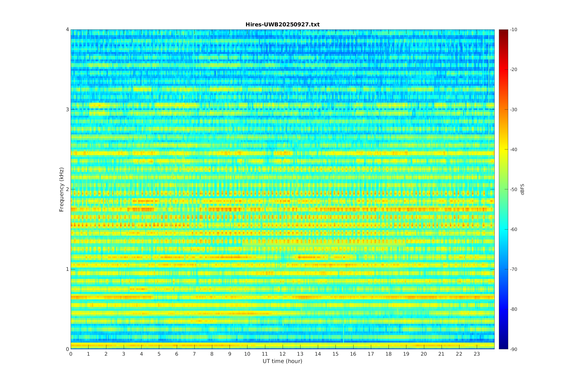Click the 'Frequency (kHz)' y-axis label

pyautogui.click(x=61, y=189)
